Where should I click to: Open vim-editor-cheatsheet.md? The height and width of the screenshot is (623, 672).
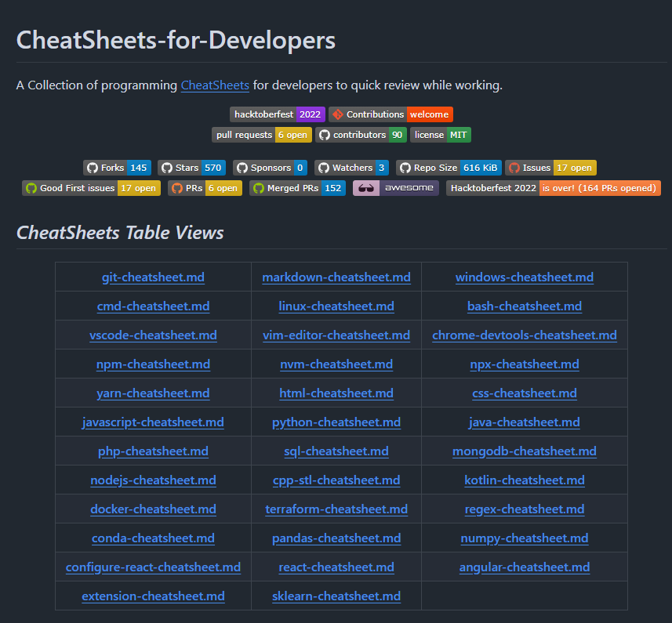pyautogui.click(x=336, y=335)
